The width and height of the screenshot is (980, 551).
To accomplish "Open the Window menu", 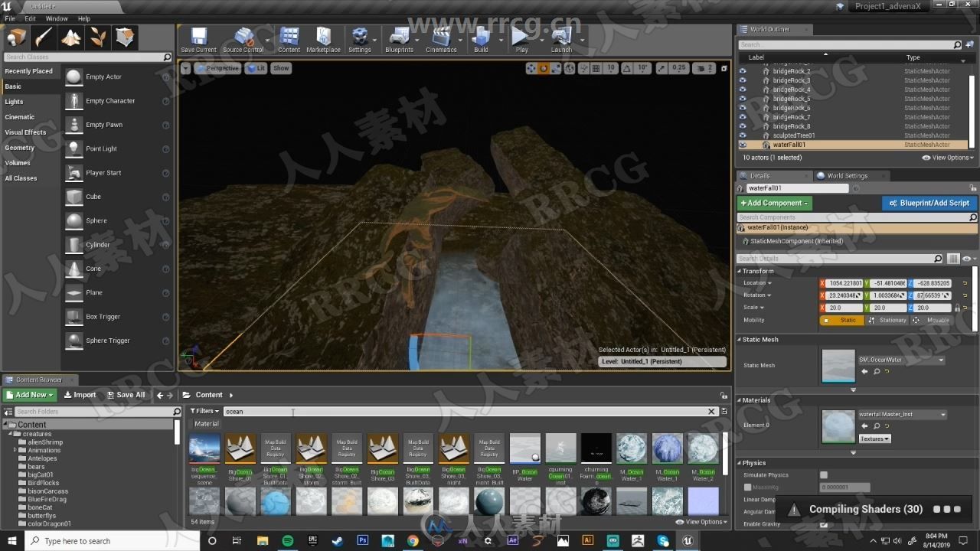I will (x=57, y=18).
